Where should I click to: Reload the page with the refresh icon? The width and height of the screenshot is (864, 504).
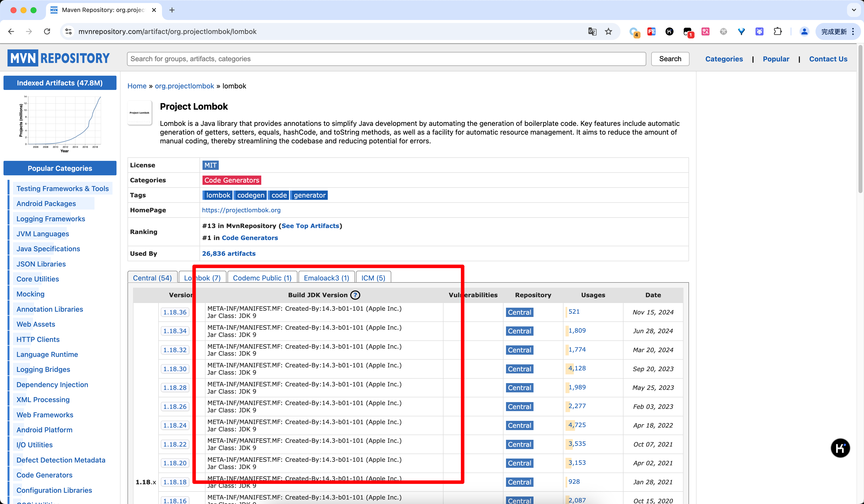pos(47,31)
